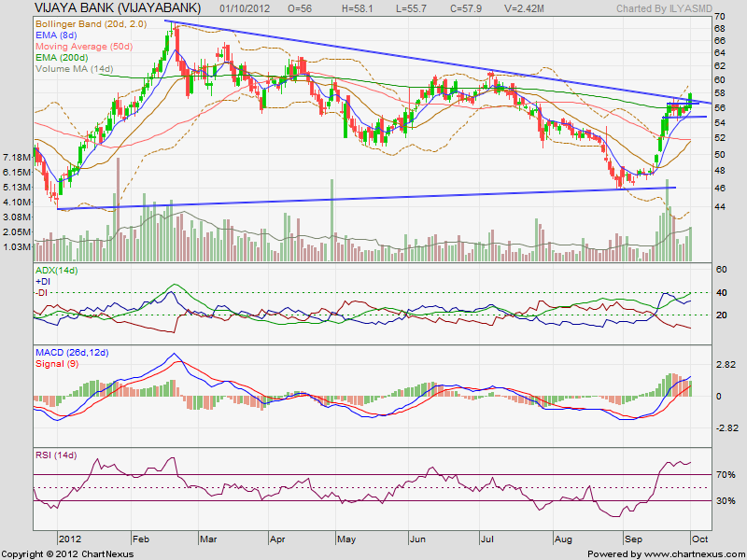This screenshot has width=747, height=560.
Task: Click the ADX axis value 40
Action: (722, 292)
